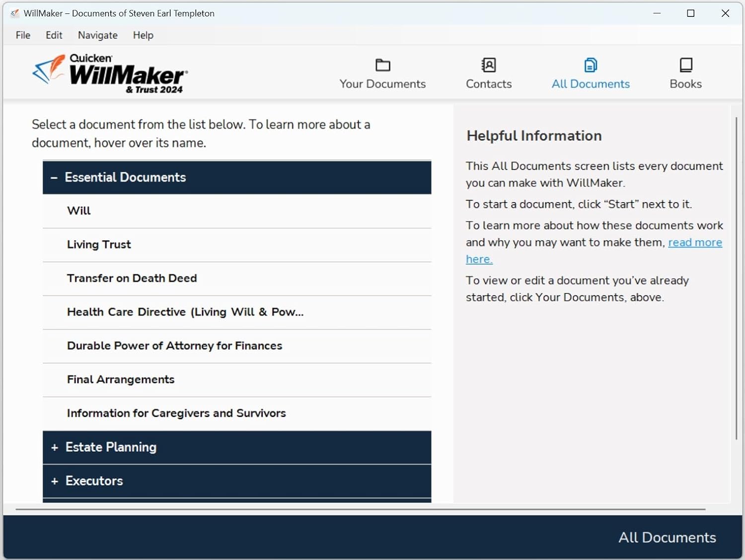Open Contacts via the address book icon
Viewport: 745px width, 560px height.
488,65
